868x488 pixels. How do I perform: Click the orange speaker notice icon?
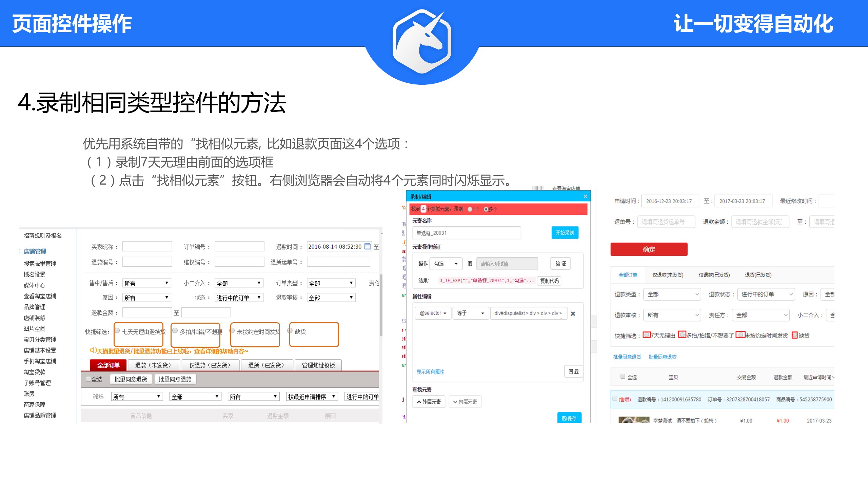(92, 350)
